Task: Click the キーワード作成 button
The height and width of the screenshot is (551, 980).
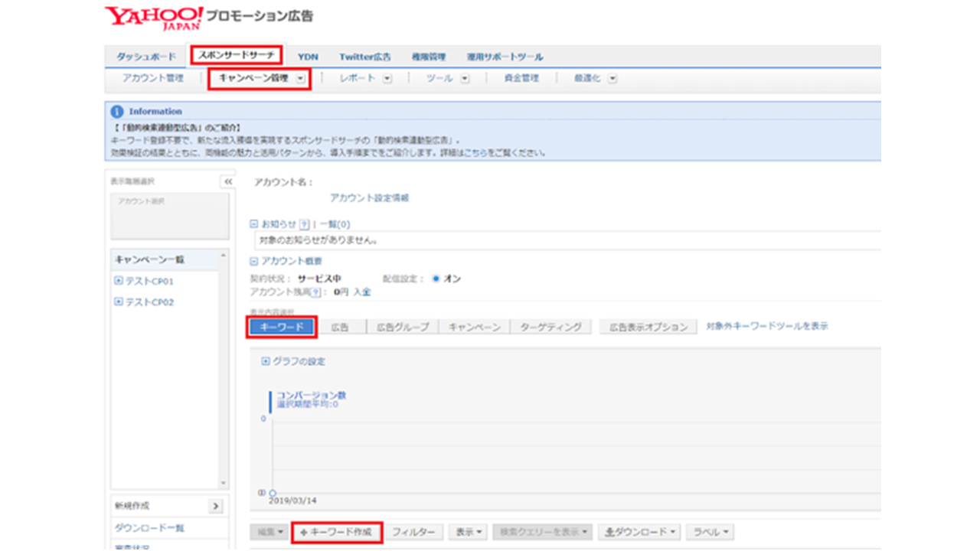Action: click(337, 532)
